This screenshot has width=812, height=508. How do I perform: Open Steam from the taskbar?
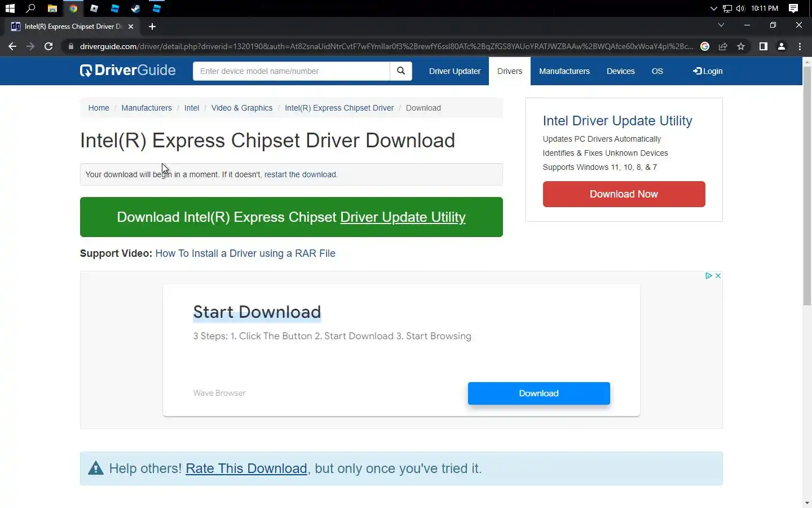(x=136, y=8)
